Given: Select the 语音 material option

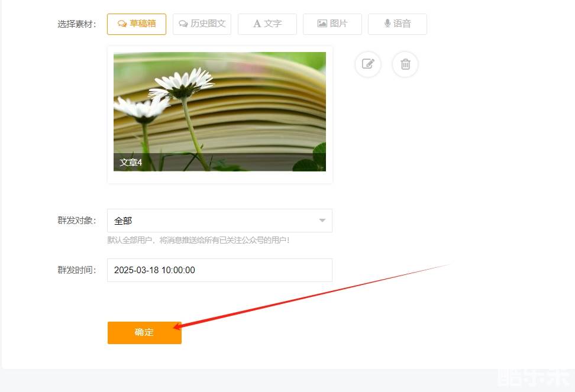Looking at the screenshot, I should point(398,24).
